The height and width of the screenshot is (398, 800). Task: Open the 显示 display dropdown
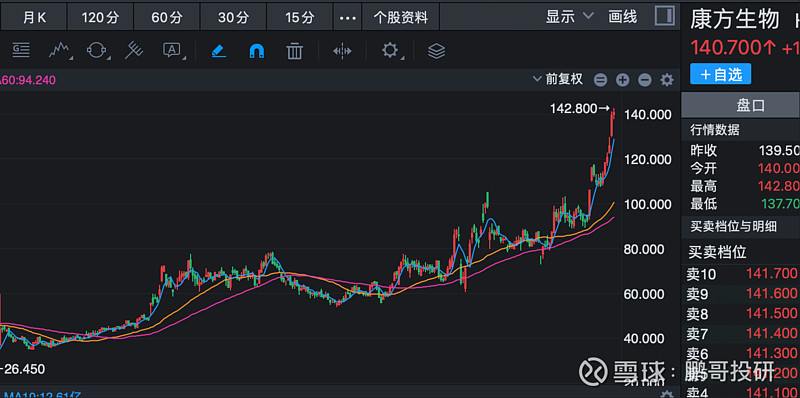tap(569, 17)
